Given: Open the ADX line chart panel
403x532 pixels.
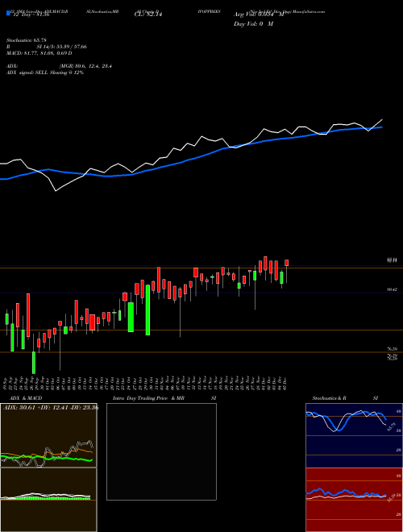Looking at the screenshot, I should pos(48,435).
